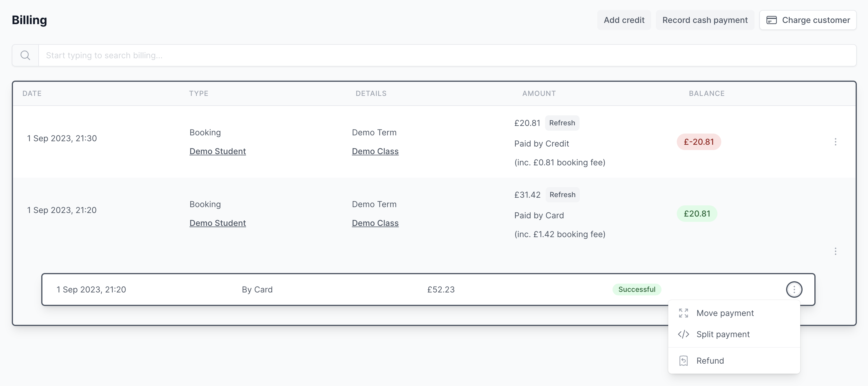Screen dimensions: 868x386
Task: Click the Add credit button
Action: (624, 20)
